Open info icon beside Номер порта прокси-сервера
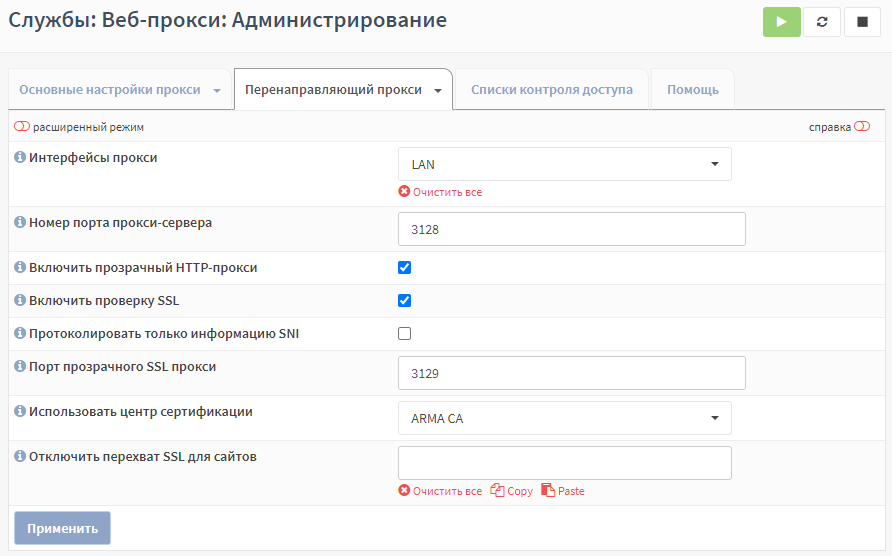This screenshot has height=556, width=892. pyautogui.click(x=20, y=222)
